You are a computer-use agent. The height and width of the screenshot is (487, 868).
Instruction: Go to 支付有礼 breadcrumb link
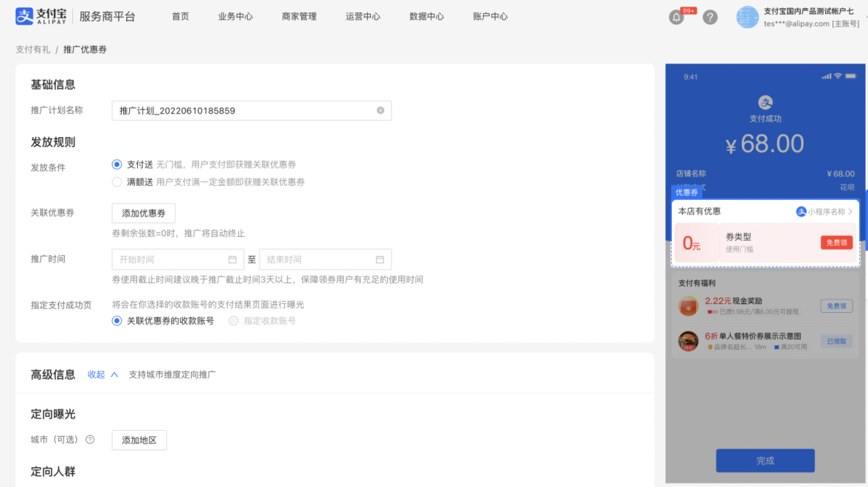click(x=32, y=49)
